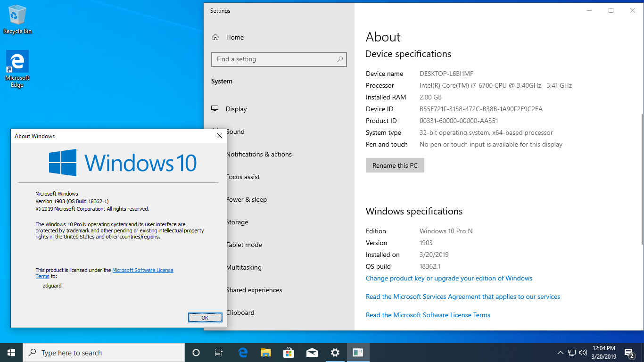Close the Settings window
644x362 pixels.
coord(633,10)
